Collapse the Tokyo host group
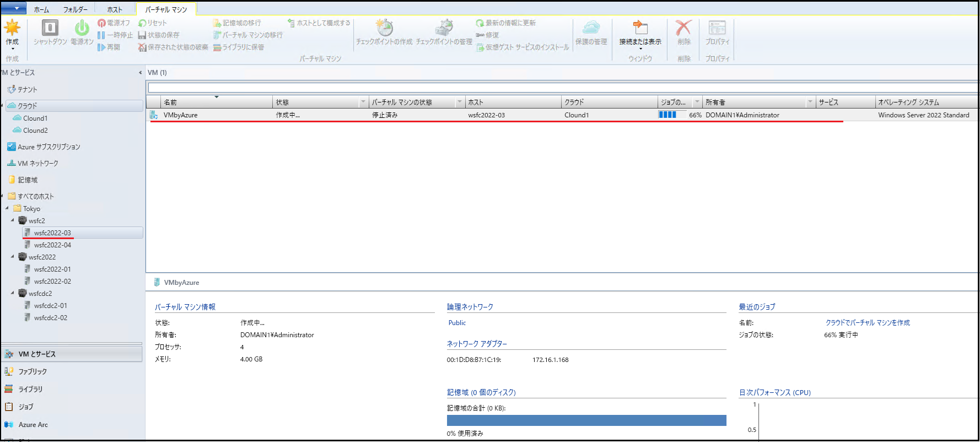This screenshot has width=980, height=443. click(7, 208)
